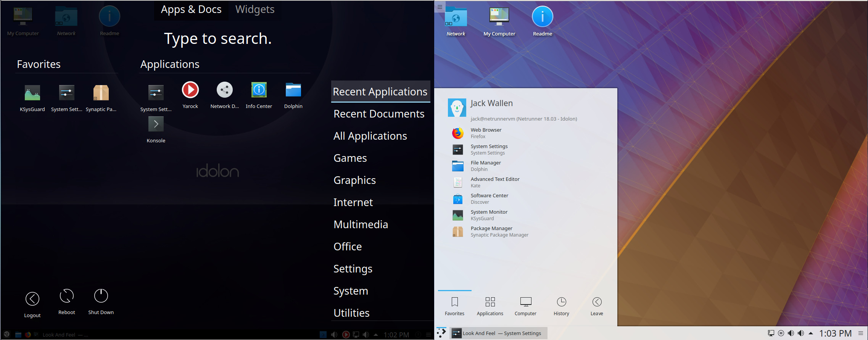Click Jack Wallen user avatar

click(457, 108)
